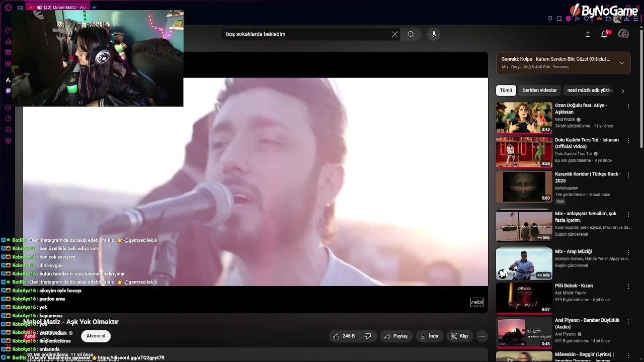Image resolution: width=644 pixels, height=362 pixels.
Task: Open options for Mix - anlayışsız bencilim
Action: tap(628, 214)
